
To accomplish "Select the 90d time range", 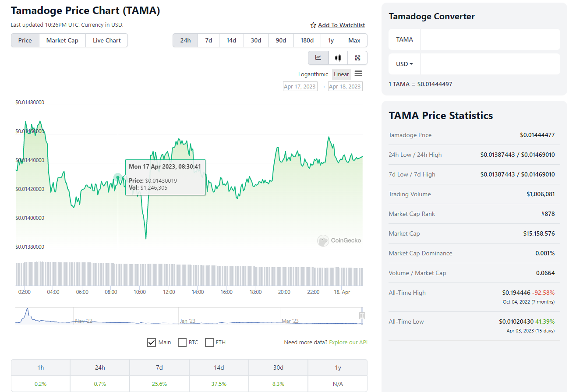I will 281,40.
